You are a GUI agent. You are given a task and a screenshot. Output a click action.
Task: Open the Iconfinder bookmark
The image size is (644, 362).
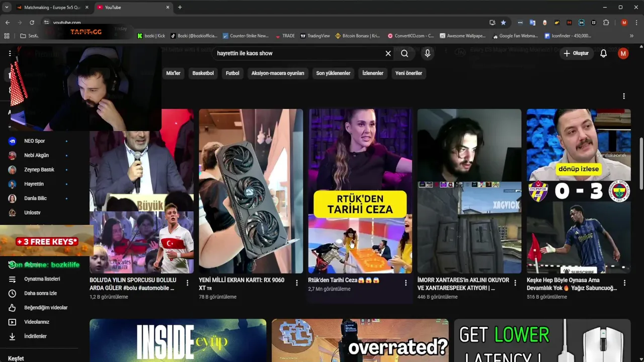[568, 36]
